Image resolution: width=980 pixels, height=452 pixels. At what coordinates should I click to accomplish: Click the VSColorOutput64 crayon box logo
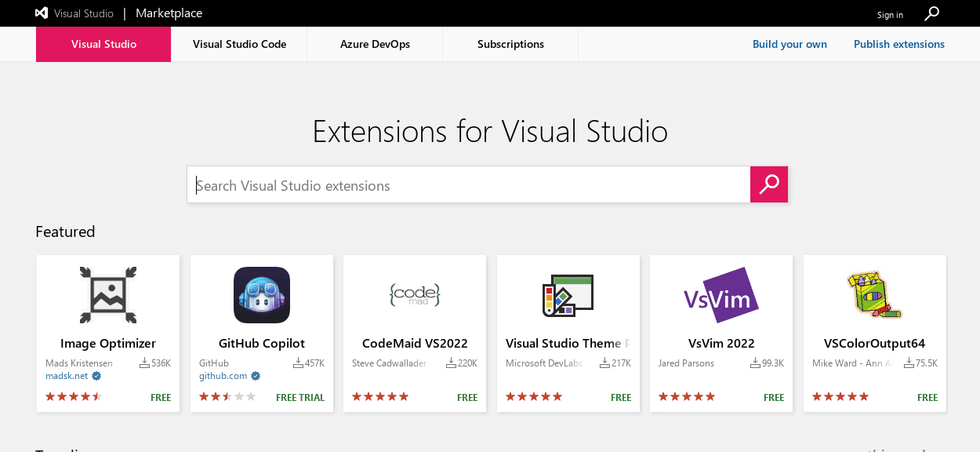pos(874,295)
